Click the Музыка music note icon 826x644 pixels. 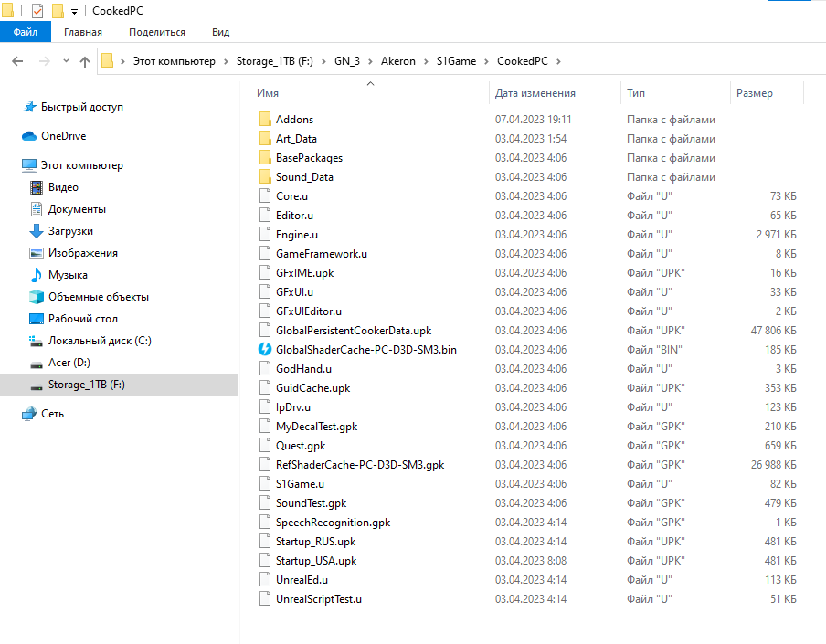pyautogui.click(x=37, y=275)
